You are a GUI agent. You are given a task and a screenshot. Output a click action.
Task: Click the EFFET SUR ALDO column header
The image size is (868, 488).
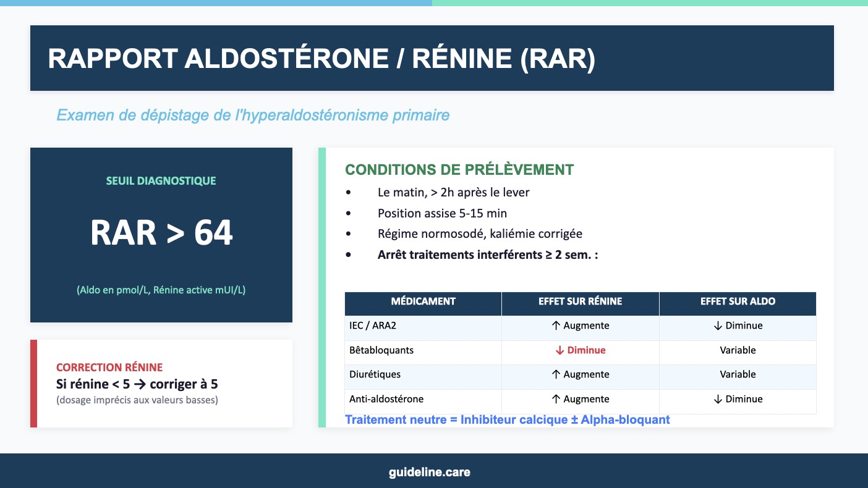click(x=738, y=301)
